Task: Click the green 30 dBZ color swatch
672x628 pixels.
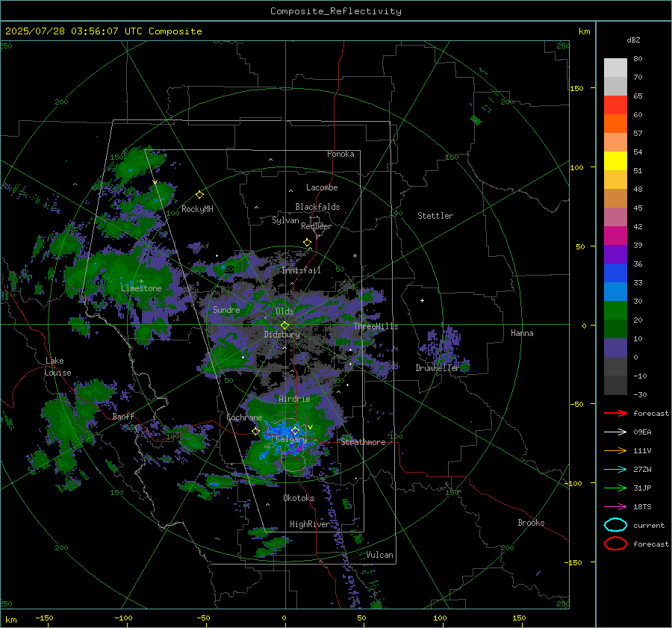Action: point(615,311)
